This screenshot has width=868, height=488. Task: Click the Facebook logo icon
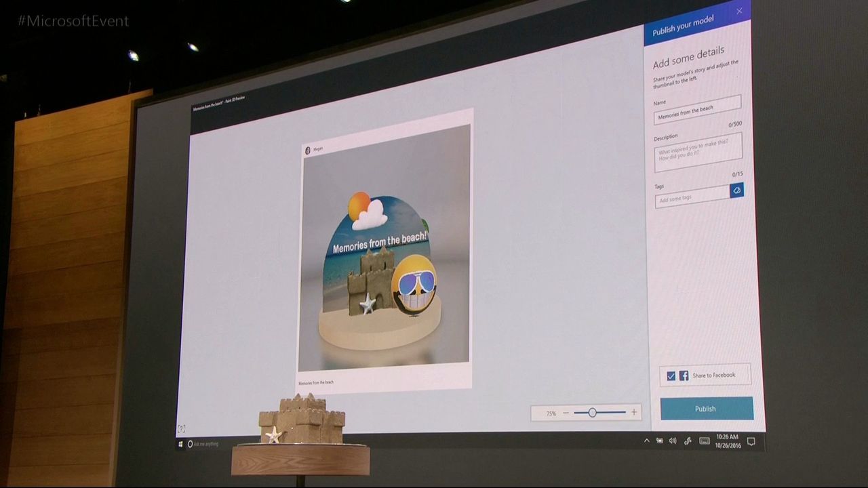point(684,375)
